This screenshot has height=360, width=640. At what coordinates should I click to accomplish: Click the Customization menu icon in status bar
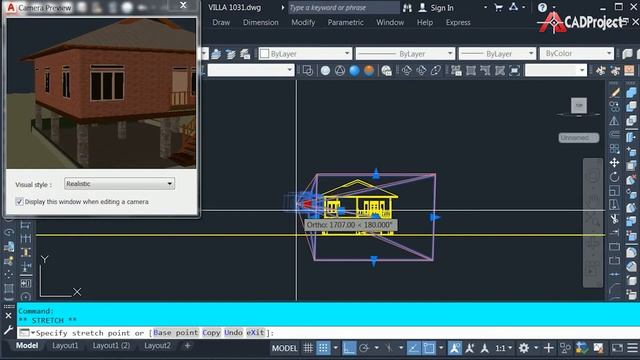coord(633,348)
